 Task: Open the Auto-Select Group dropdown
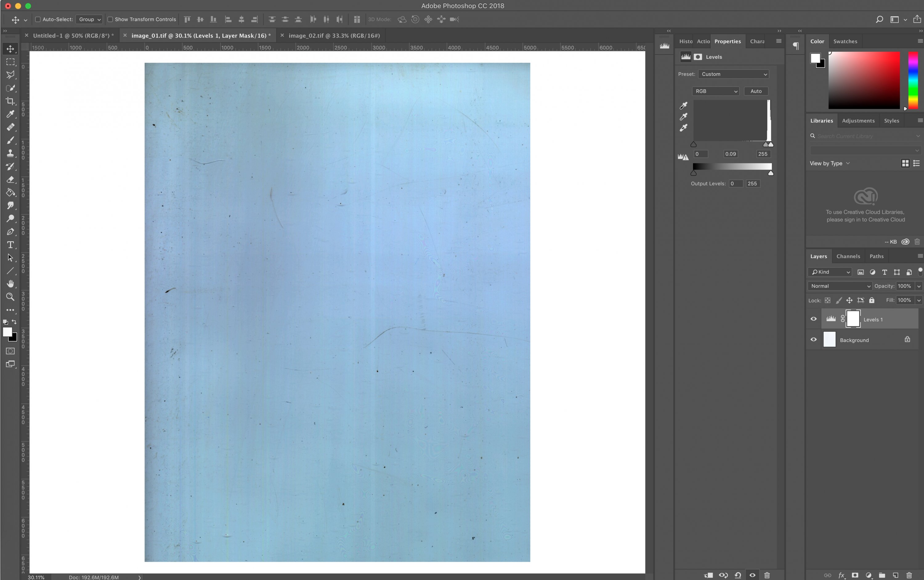click(x=89, y=19)
